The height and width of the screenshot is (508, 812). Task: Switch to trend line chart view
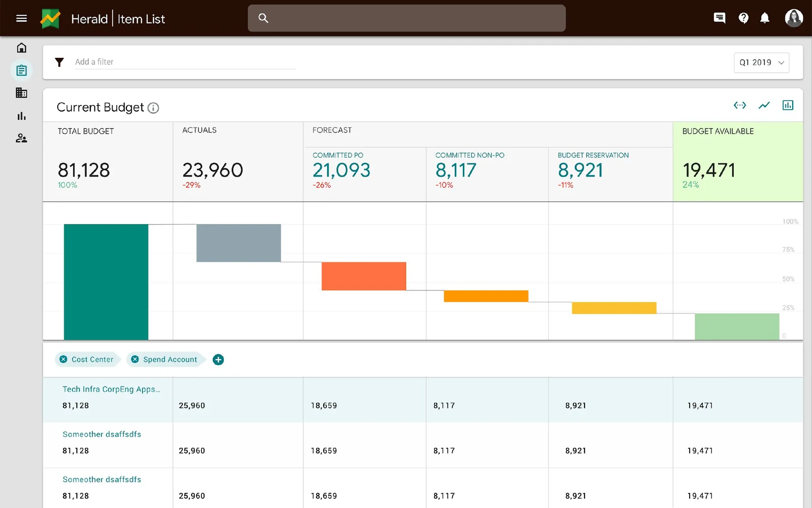point(764,105)
